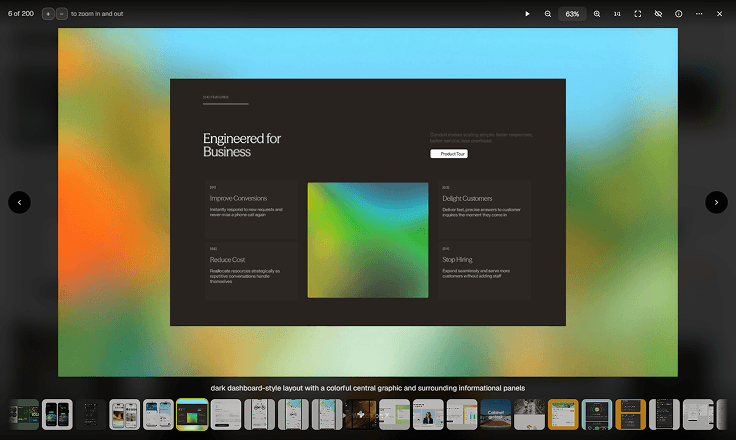Click the main Engineered for Business preview
Screen dimensions: 736x440
point(368,202)
